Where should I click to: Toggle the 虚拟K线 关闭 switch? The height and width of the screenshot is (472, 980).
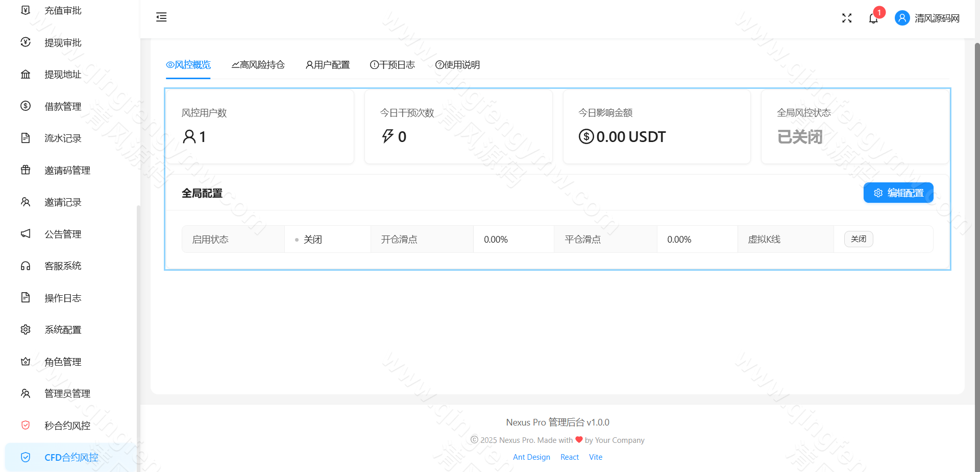click(859, 239)
